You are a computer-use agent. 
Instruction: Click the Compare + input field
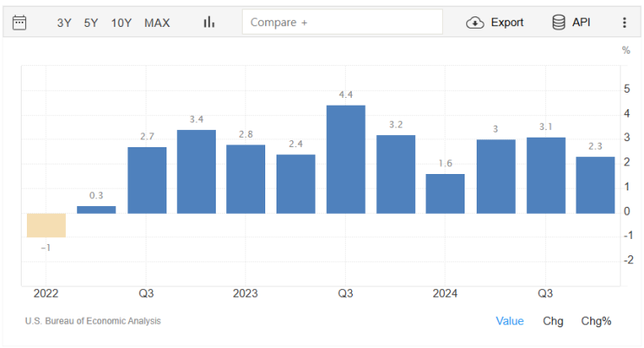coord(342,23)
